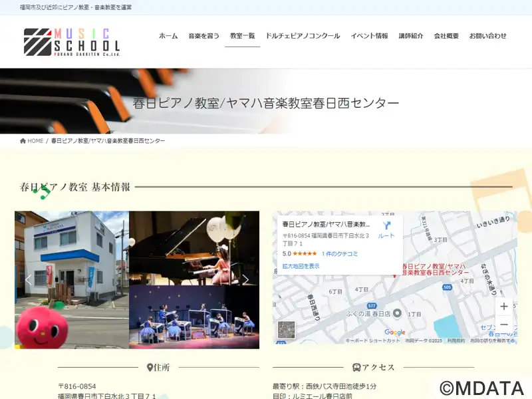Click the HOME breadcrumb home icon
532x399 pixels.
pos(23,141)
